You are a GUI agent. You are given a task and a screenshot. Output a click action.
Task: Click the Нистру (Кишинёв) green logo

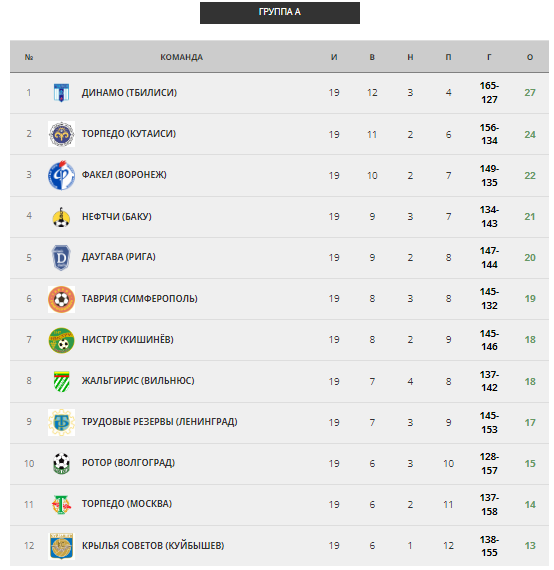coord(61,340)
